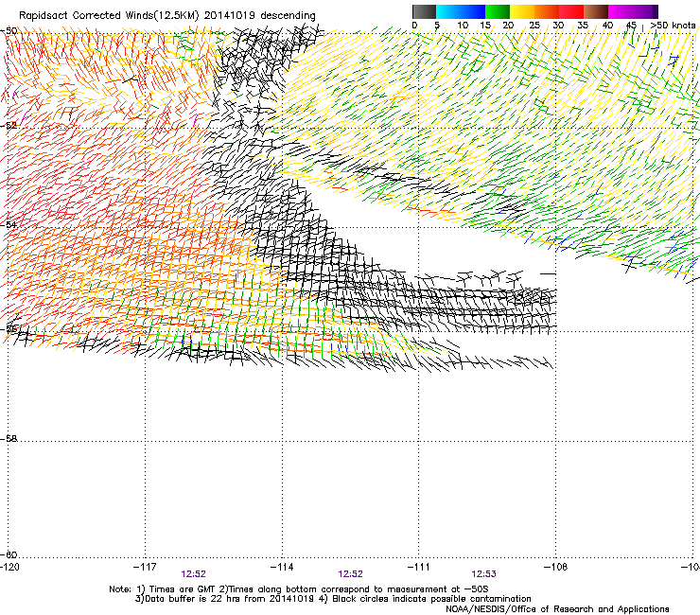Click the legend label '45'
Viewport: 700px width, 615px height.
pos(631,25)
